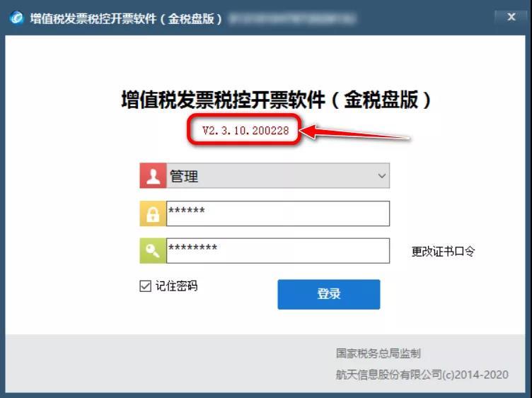
Task: Click the 记住密码 label text
Action: [x=176, y=286]
